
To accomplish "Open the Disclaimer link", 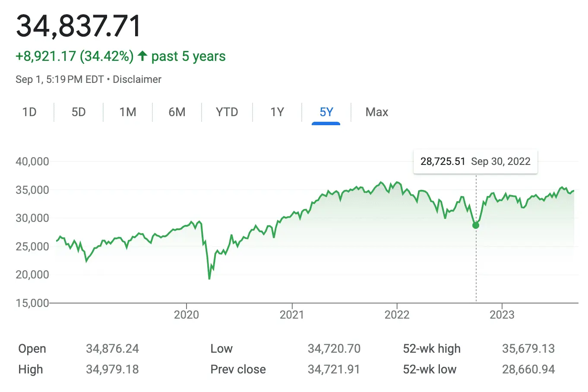I will pyautogui.click(x=137, y=79).
